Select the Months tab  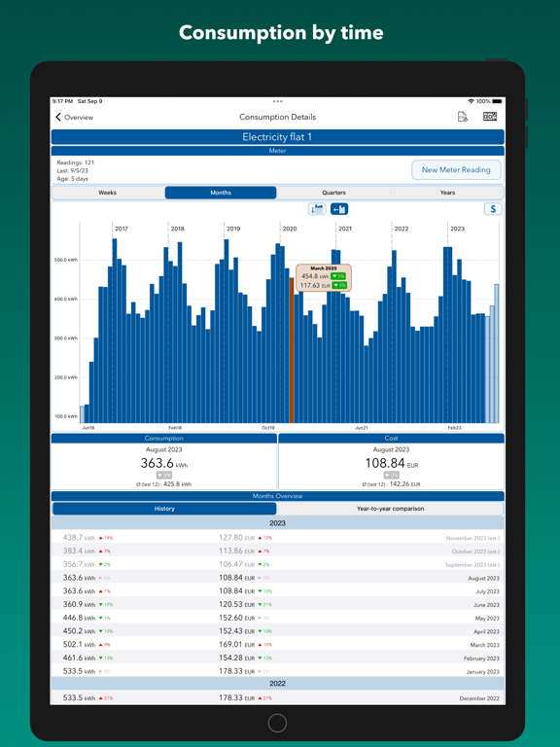pos(221,193)
